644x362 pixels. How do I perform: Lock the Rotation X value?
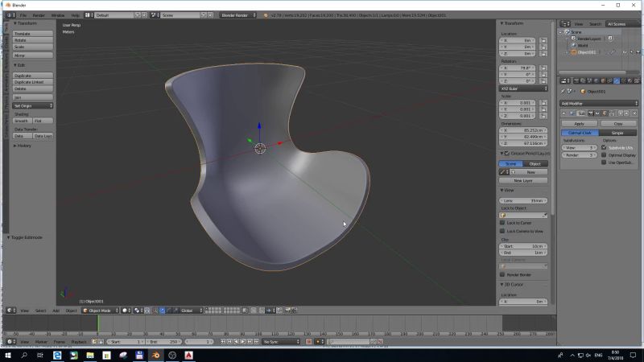543,68
